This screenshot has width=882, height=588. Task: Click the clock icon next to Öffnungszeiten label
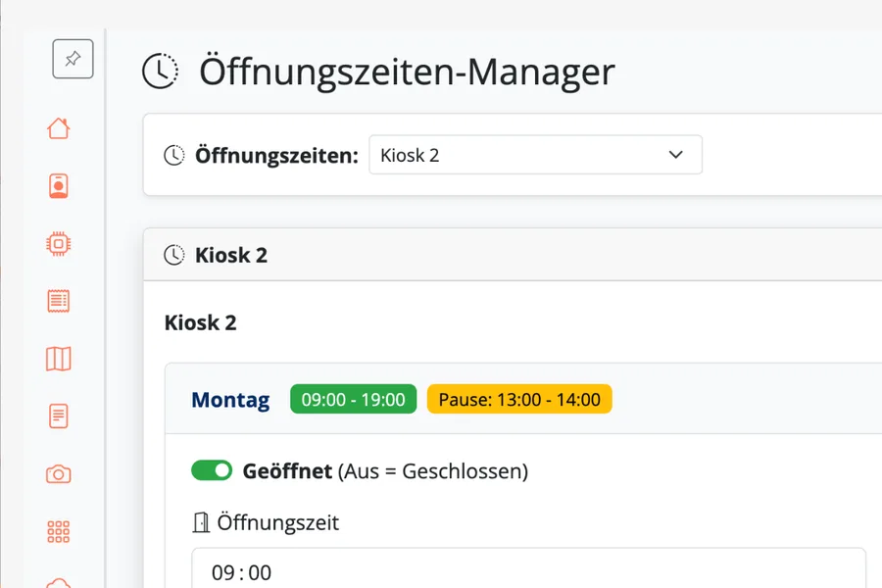[x=173, y=154]
